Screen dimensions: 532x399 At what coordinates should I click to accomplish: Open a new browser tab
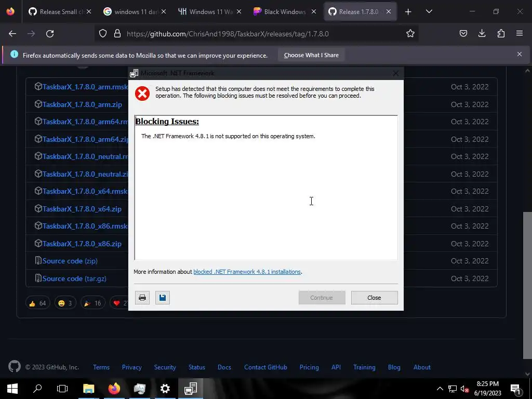408,12
